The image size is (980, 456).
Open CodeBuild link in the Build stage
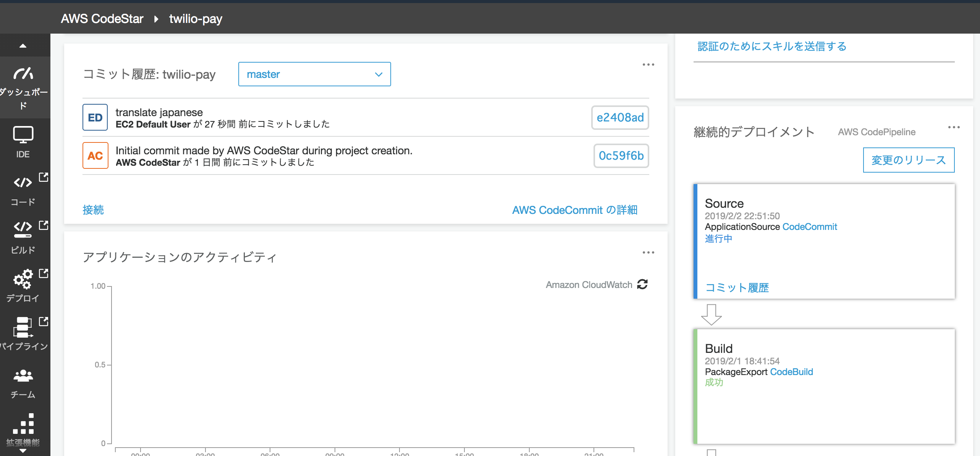point(791,372)
